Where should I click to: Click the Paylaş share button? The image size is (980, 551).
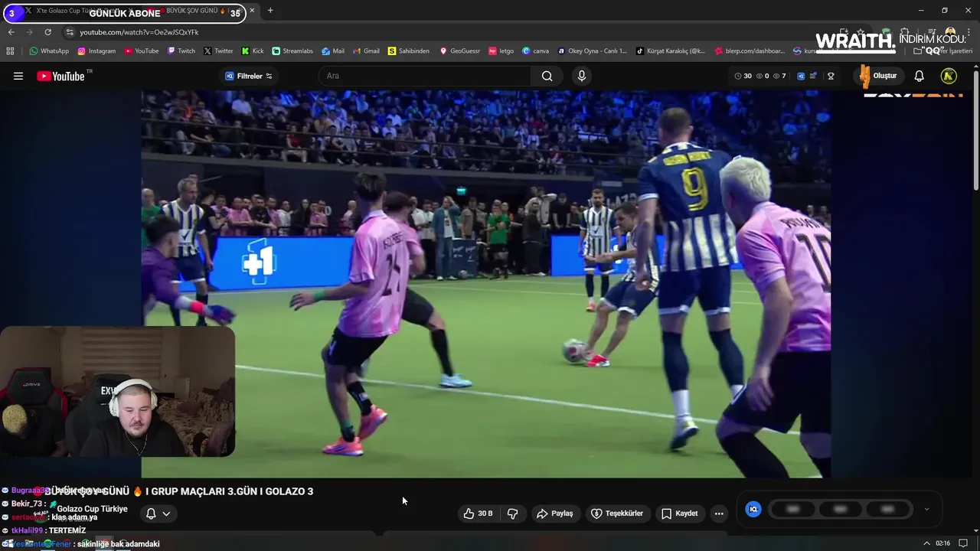tap(555, 514)
